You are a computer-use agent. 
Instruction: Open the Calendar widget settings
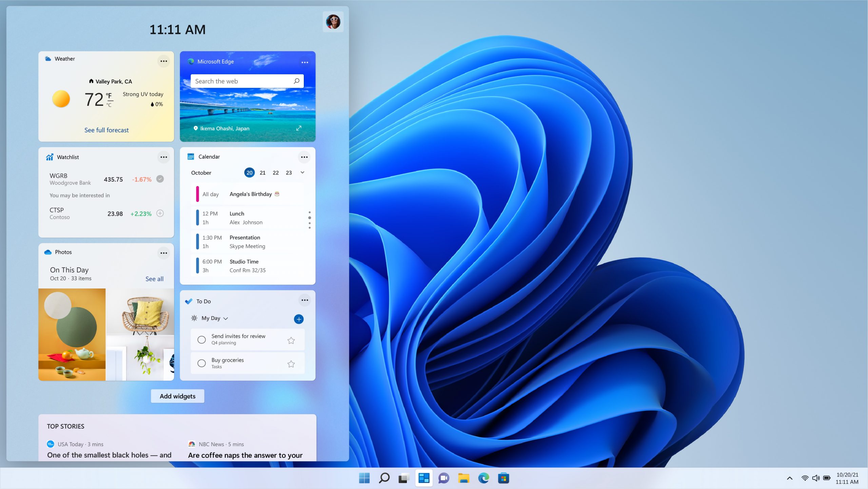coord(304,156)
